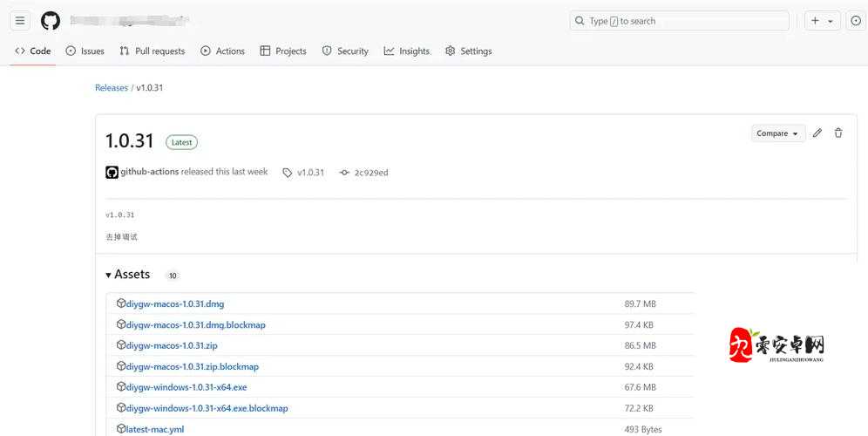Click package icon beside diygw-macos-1.0.31.dmg
Viewport: 868px width, 436px height.
point(120,303)
